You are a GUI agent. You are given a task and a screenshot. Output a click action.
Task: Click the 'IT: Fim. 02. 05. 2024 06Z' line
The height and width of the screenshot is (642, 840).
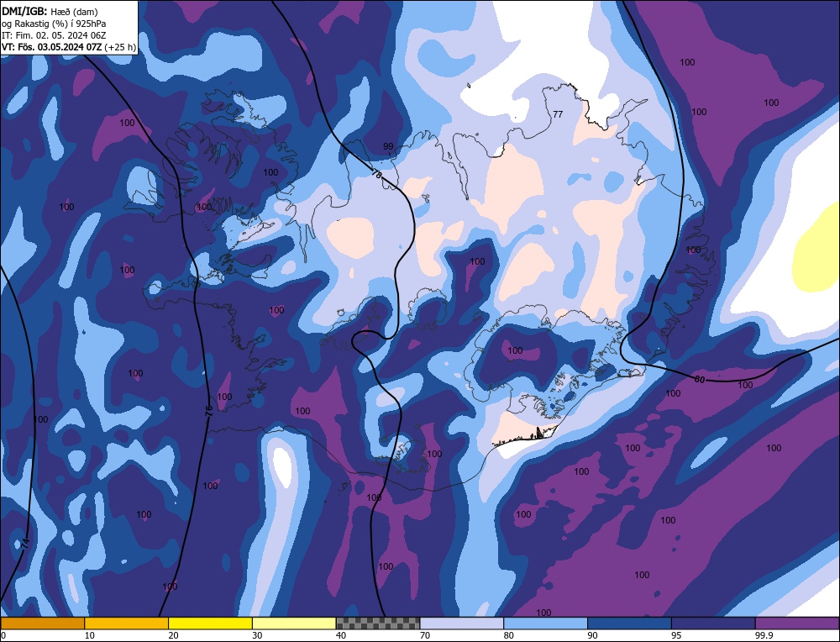[x=54, y=35]
